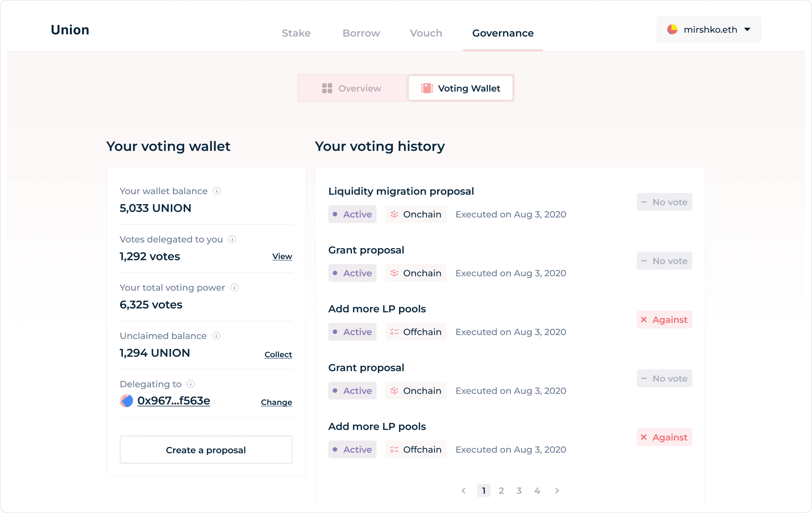Viewport: 812px width, 513px height.
Task: Go to previous page of voting history
Action: (464, 491)
